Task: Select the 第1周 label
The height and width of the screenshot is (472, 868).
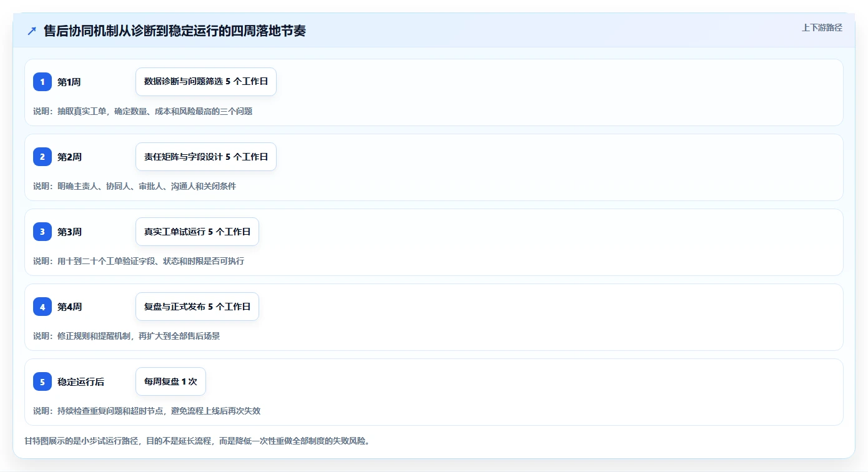Action: [x=69, y=82]
